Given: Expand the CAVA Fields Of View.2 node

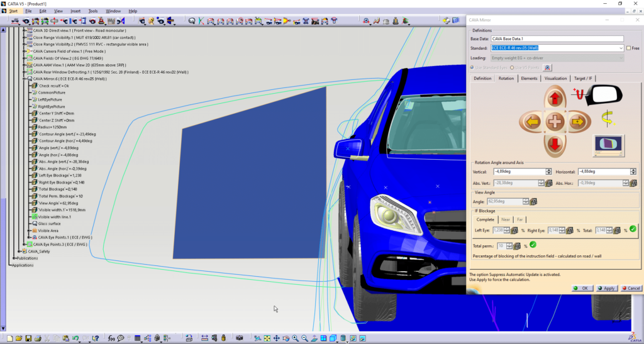Looking at the screenshot, I should 25,58.
